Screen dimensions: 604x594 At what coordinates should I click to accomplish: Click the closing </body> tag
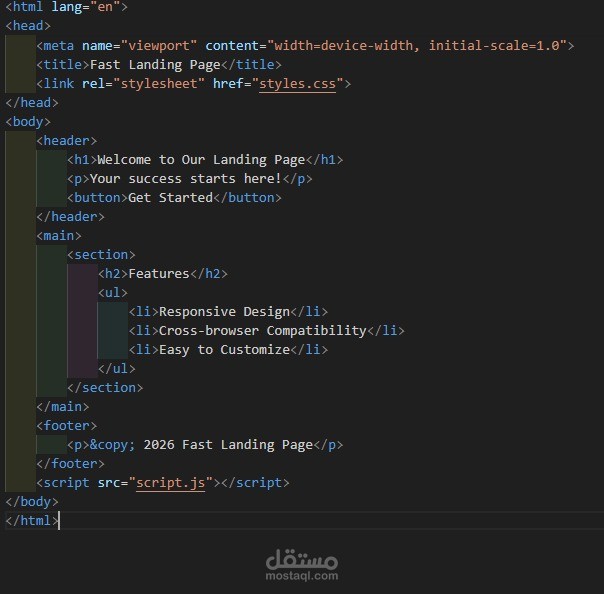[x=32, y=502]
